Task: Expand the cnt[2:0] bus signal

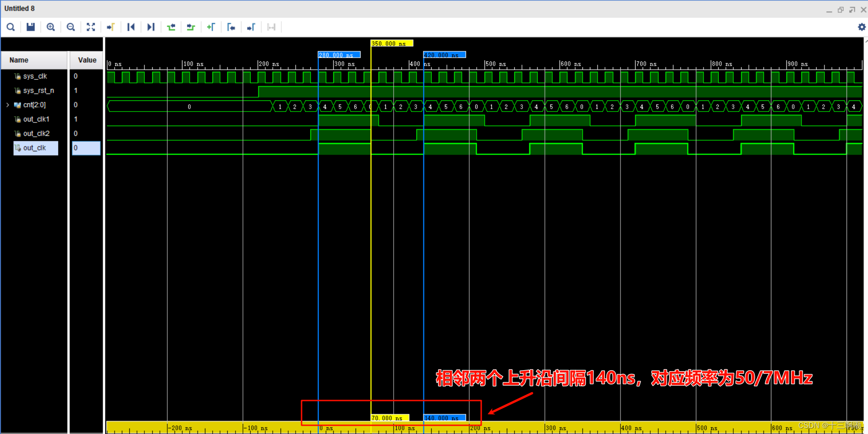Action: (7, 105)
